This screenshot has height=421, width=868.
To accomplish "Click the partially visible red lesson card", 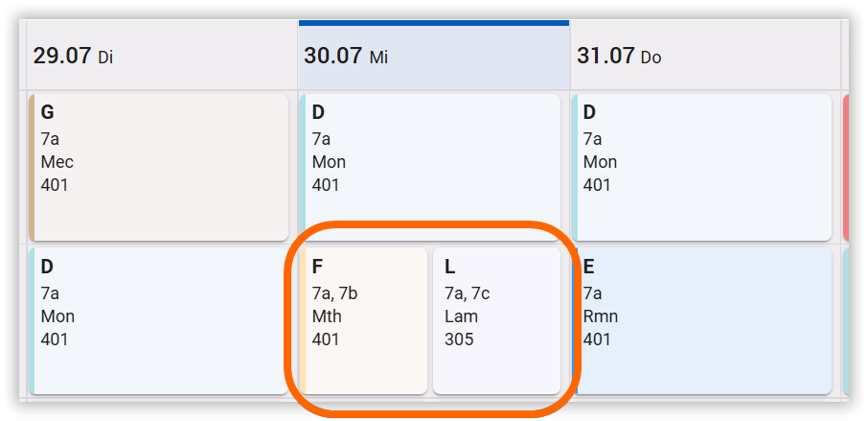I will 845,166.
